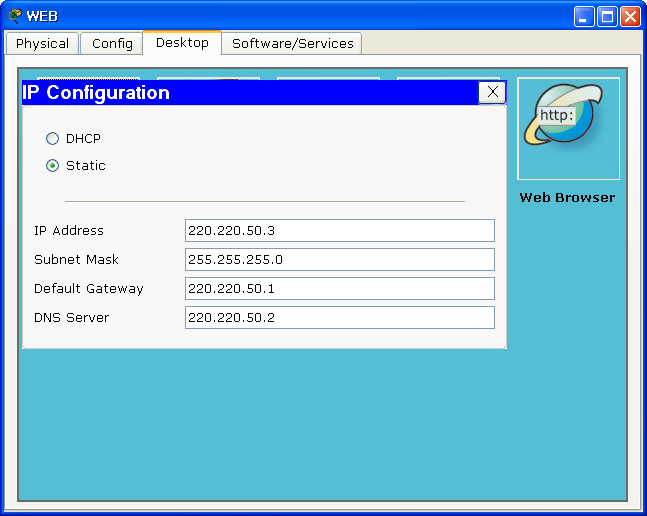Click the Default Gateway label

(89, 289)
